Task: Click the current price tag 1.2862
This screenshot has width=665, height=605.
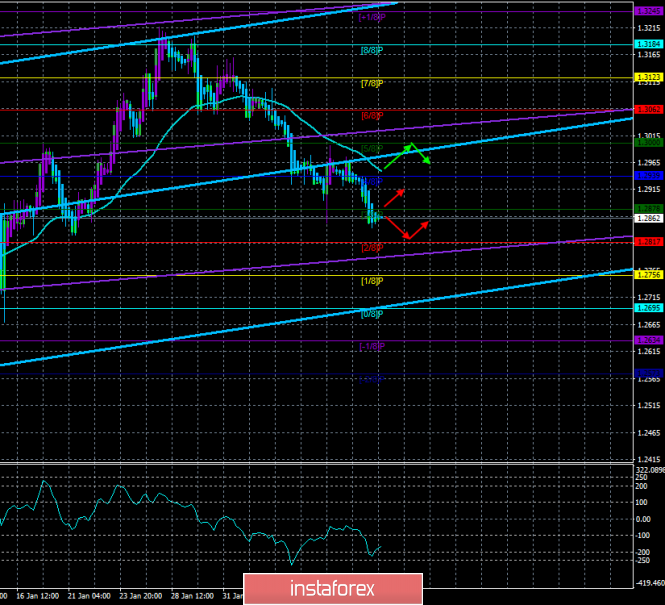Action: point(648,217)
